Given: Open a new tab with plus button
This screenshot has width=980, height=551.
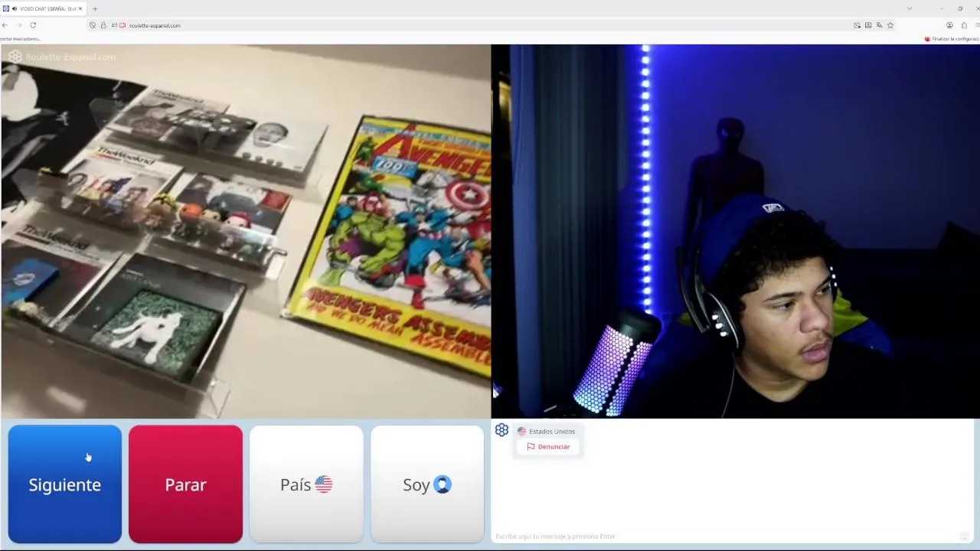Looking at the screenshot, I should [x=95, y=8].
